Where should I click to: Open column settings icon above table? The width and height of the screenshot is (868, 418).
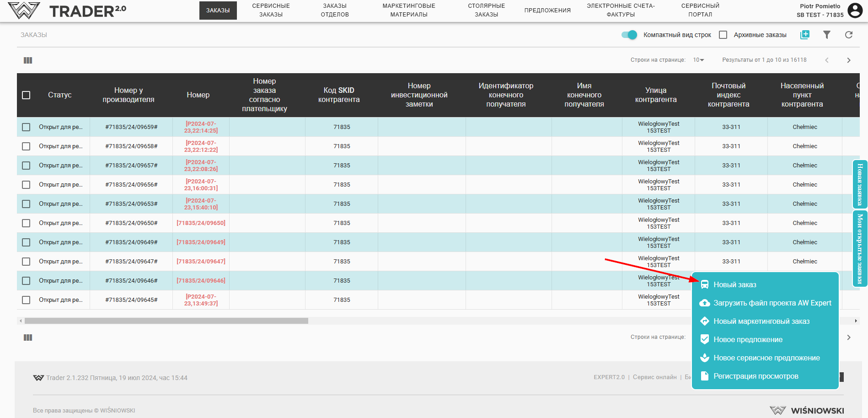point(28,60)
